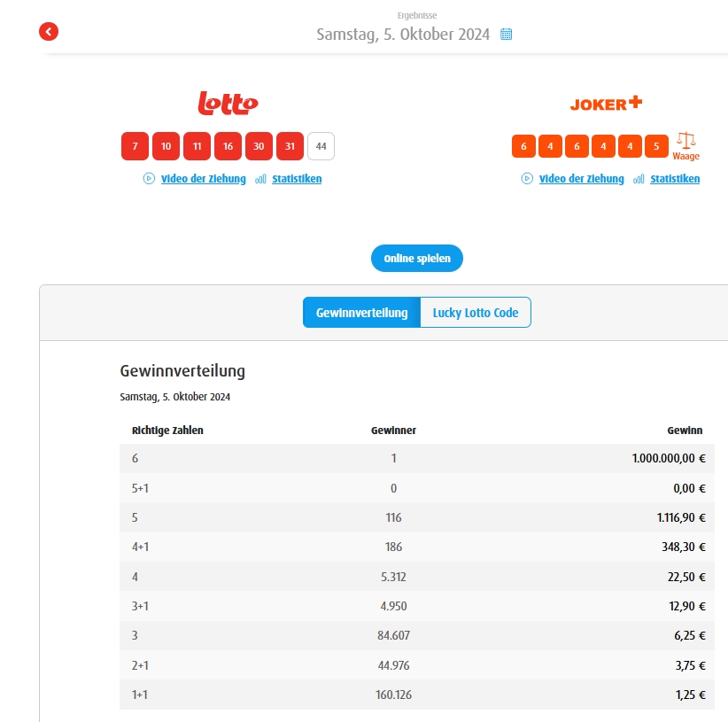Click the play icon under Lotto numbers

click(149, 178)
